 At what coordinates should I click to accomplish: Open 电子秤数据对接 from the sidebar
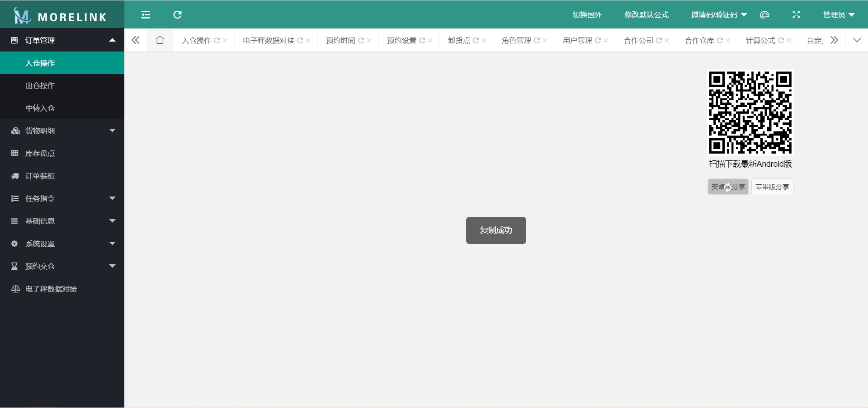[62, 289]
